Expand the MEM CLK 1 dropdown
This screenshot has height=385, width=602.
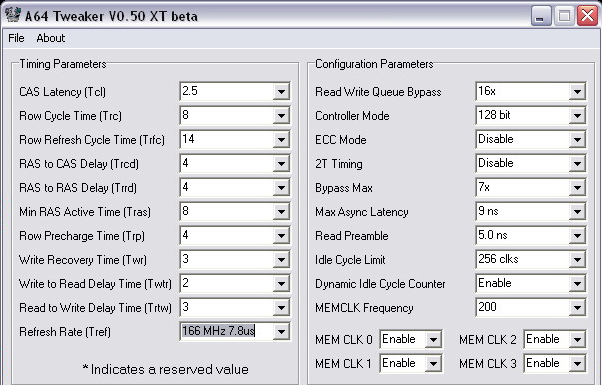433,363
